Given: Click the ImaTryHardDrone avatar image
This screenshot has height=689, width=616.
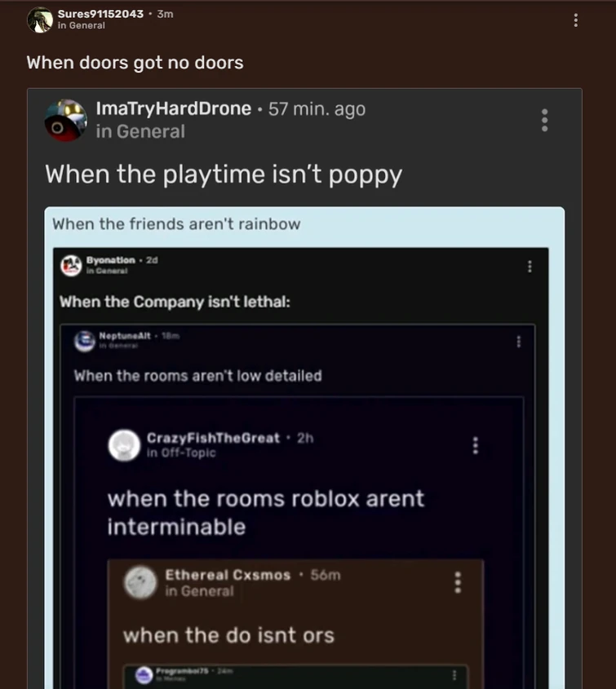Looking at the screenshot, I should click(66, 121).
